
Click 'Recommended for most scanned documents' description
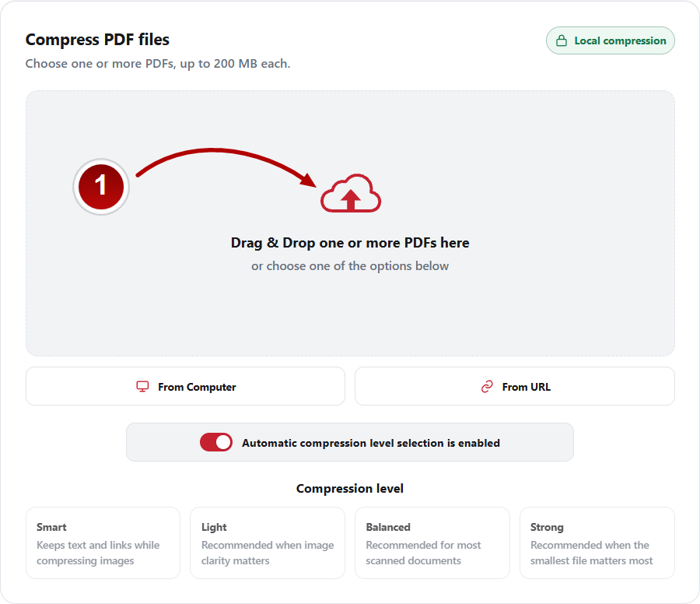click(x=423, y=553)
